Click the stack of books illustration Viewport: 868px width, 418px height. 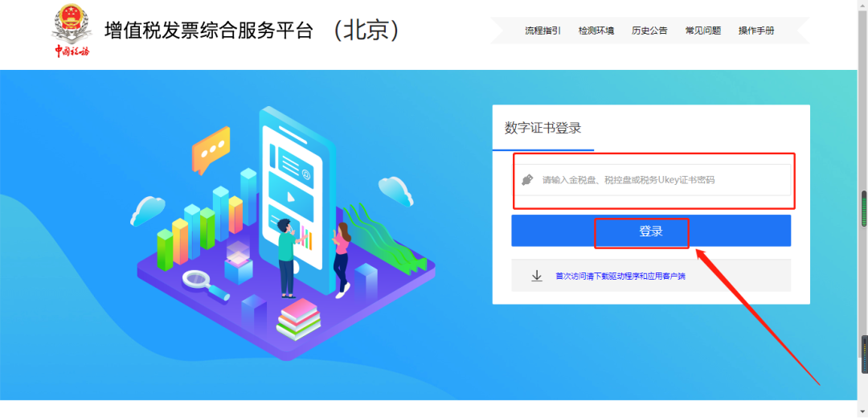pos(298,319)
